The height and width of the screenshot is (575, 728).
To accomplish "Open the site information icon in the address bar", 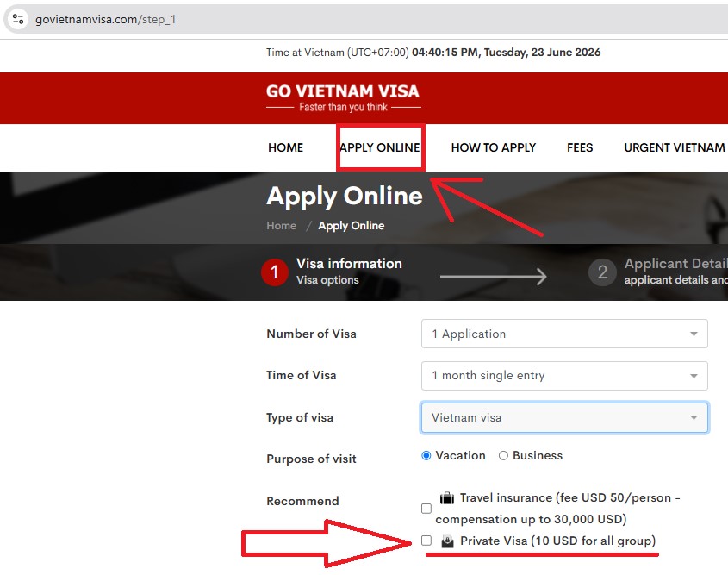I will pyautogui.click(x=18, y=19).
